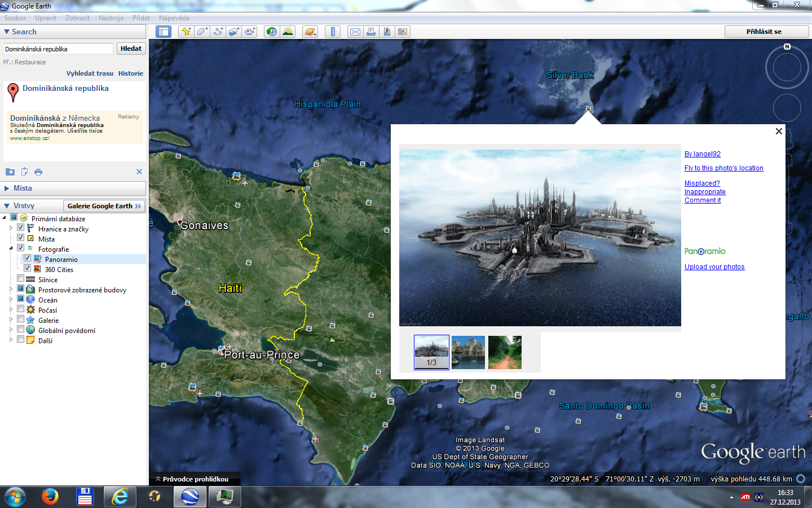Expand the Galerie layer node
This screenshot has height=508, width=812.
point(11,319)
